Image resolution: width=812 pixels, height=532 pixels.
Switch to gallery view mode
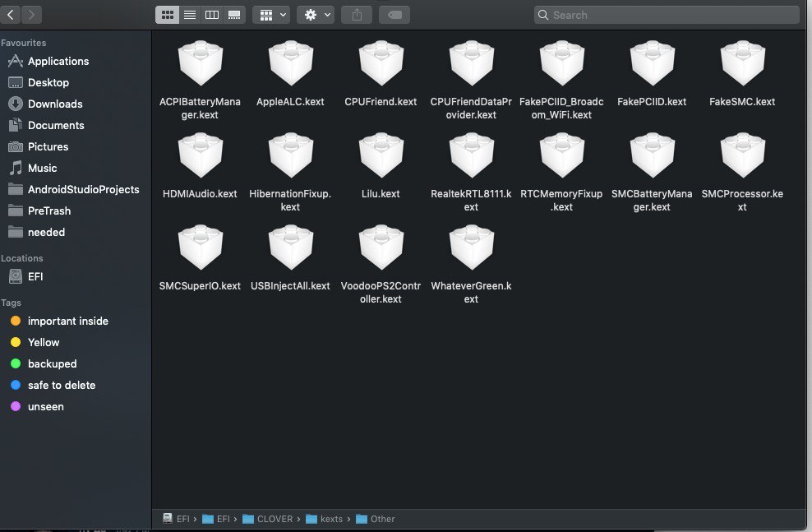coord(234,15)
